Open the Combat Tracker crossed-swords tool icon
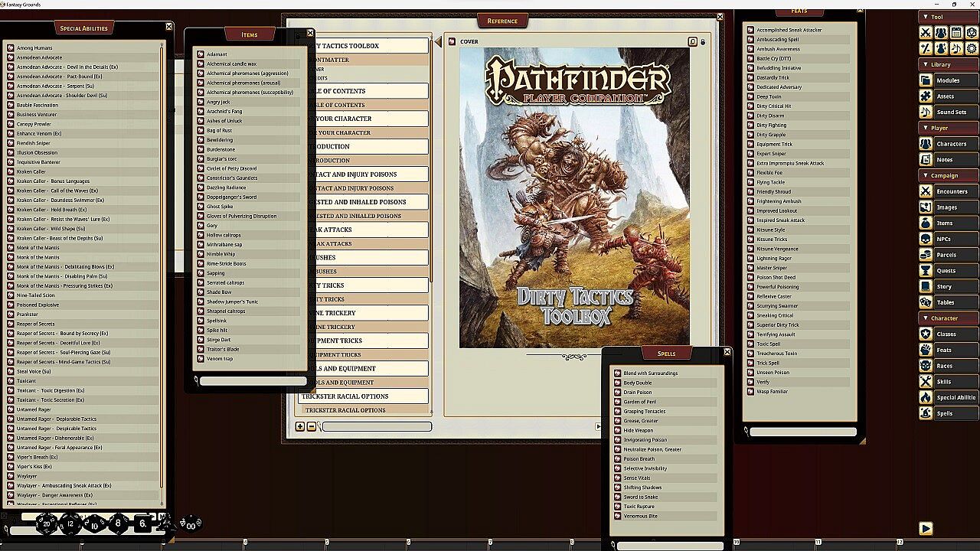Screen dimensions: 980x551 [x=926, y=32]
